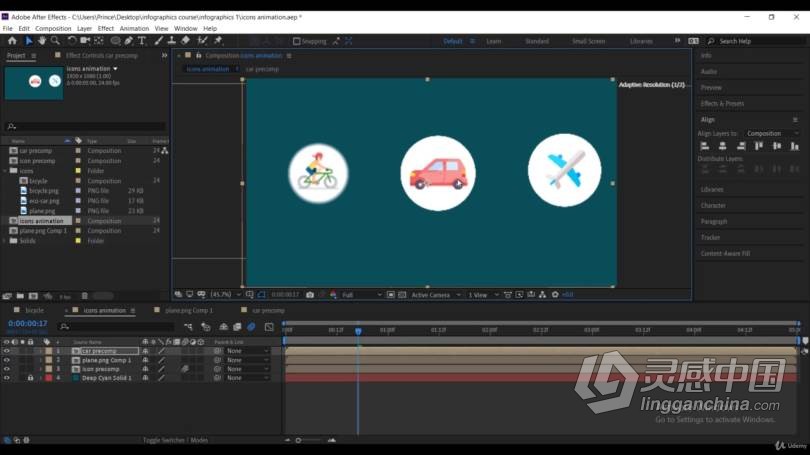The width and height of the screenshot is (810, 455).
Task: Open the Effects & Presets panel
Action: coord(722,103)
